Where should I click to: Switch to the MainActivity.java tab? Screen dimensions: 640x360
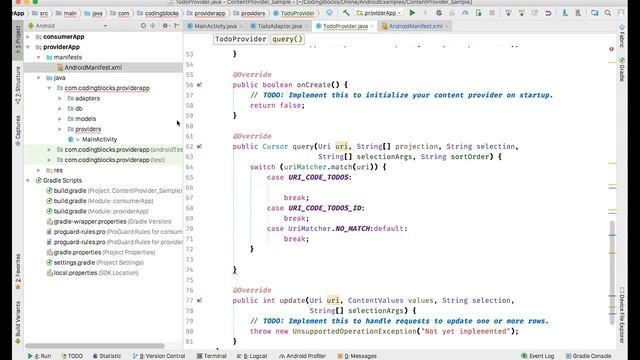215,26
